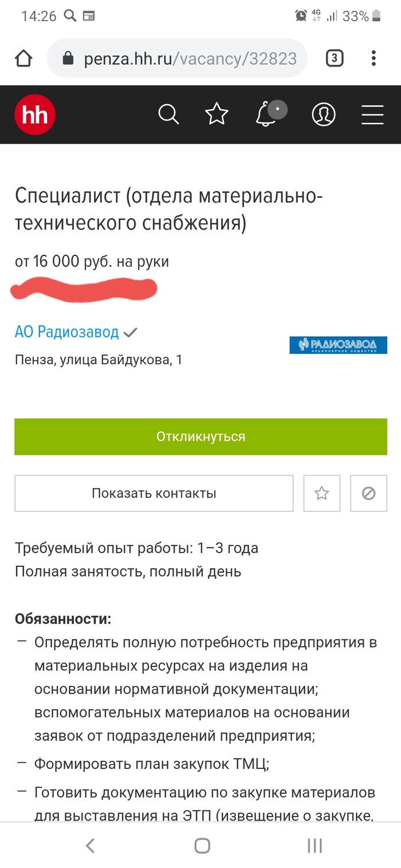This screenshot has height=868, width=401.
Task: Hide this vacancy with block icon
Action: (x=368, y=493)
